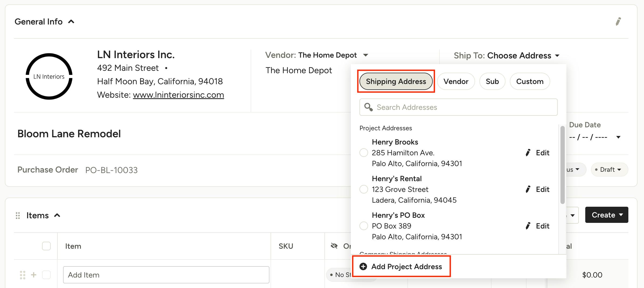The height and width of the screenshot is (288, 644).
Task: Click the General Info edit pencil icon
Action: tap(618, 22)
